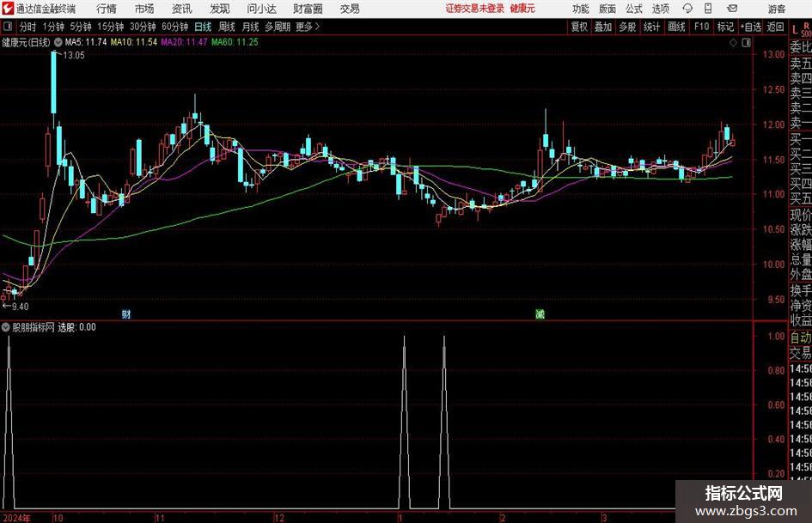Click the month 12 marker on time axis
Image resolution: width=812 pixels, height=523 pixels.
[279, 518]
